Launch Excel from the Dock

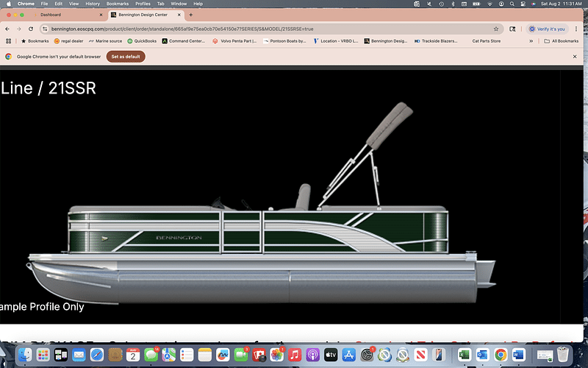pos(465,355)
